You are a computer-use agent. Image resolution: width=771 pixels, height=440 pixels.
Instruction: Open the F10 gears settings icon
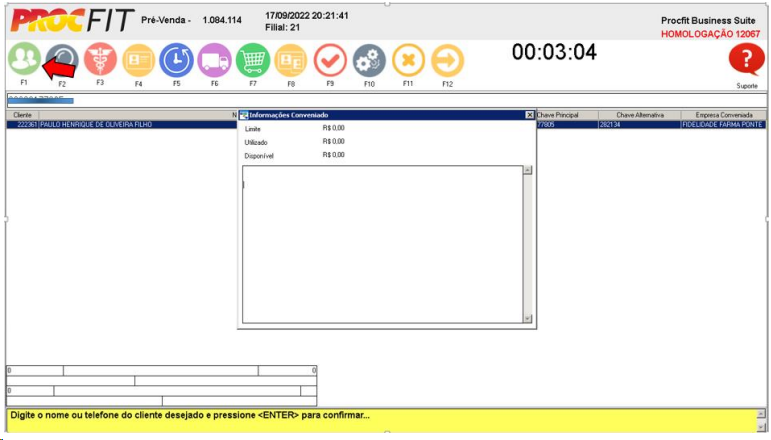tap(369, 60)
